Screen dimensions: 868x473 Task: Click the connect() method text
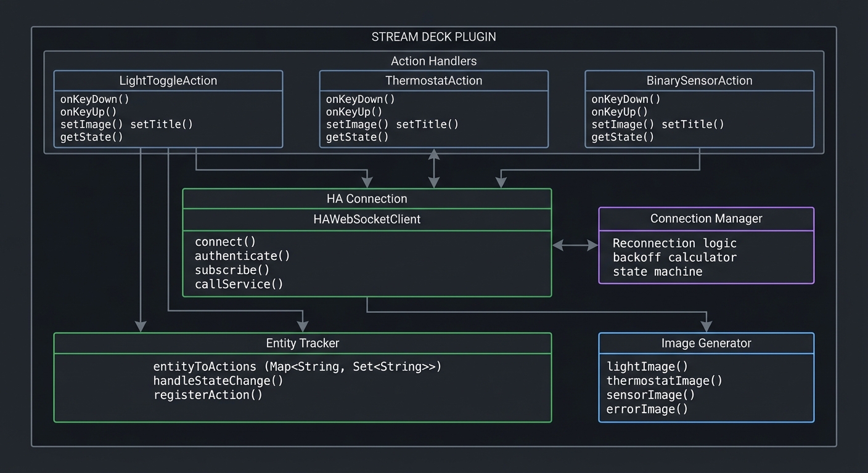tap(224, 241)
